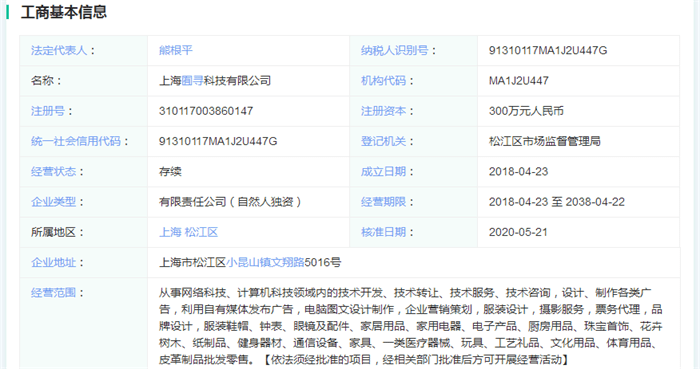Viewport: 700px width, 369px height.
Task: Click the 法定代表人 label link
Action: pyautogui.click(x=59, y=50)
